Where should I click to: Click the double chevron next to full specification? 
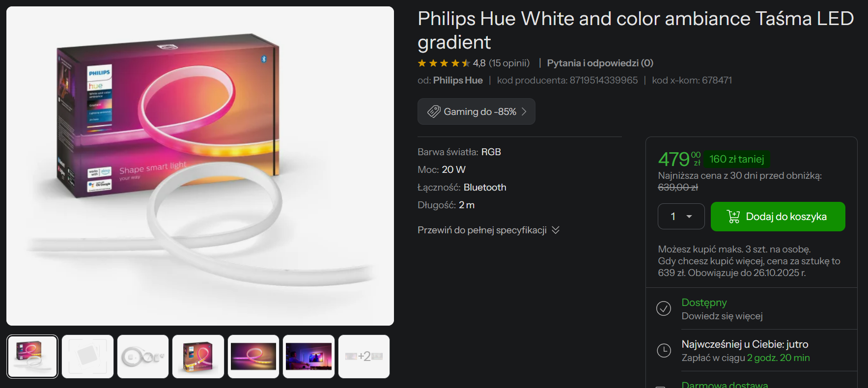(x=556, y=230)
